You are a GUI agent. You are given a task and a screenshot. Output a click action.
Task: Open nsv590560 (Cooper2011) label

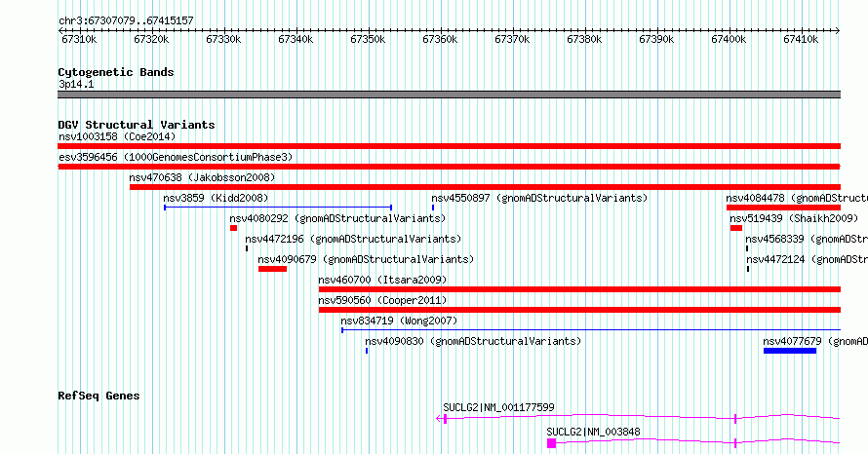pyautogui.click(x=382, y=300)
